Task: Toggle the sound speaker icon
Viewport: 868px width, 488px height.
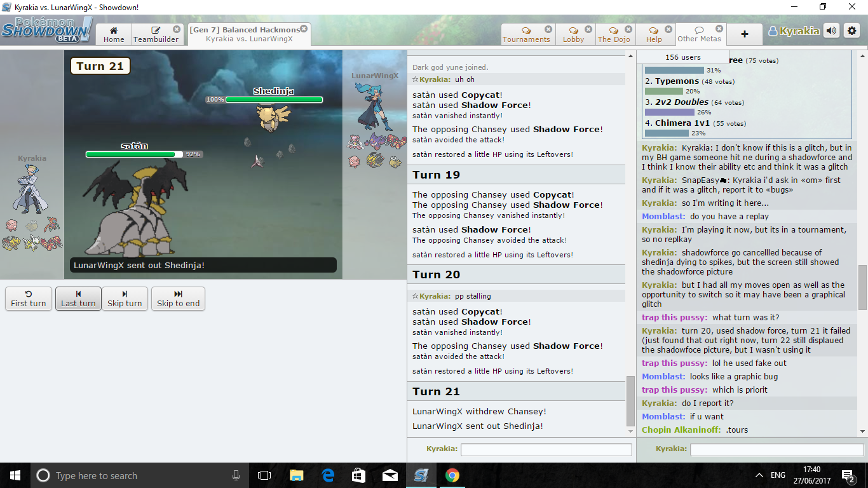Action: tap(831, 30)
